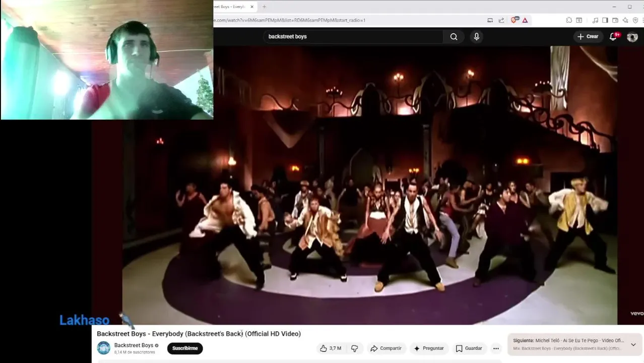Like the video with thumbs up

coord(330,348)
